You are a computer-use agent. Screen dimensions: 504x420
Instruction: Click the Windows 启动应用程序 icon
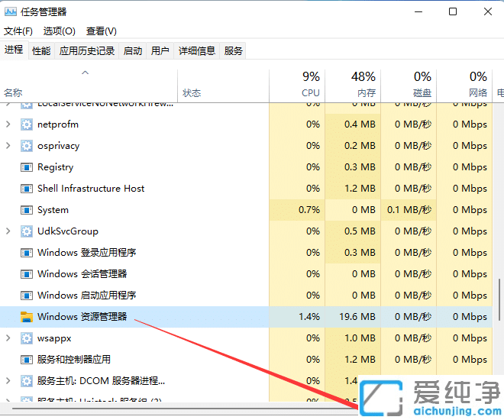point(27,296)
